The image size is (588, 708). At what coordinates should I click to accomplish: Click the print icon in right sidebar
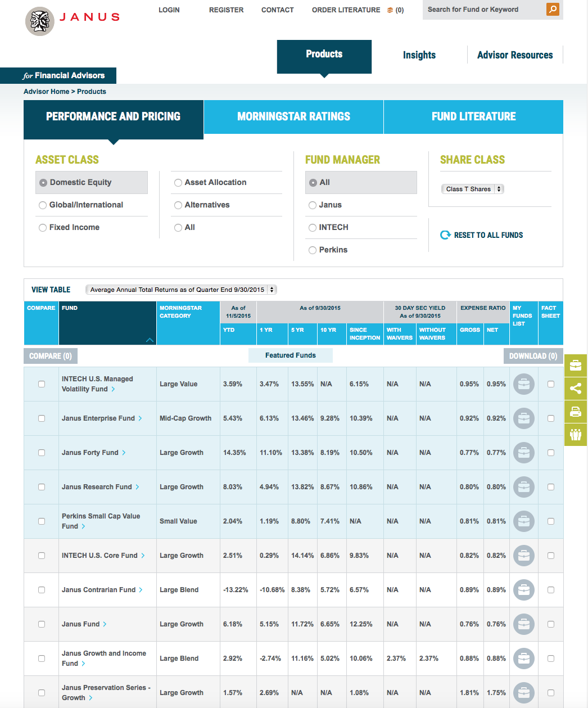click(x=576, y=412)
